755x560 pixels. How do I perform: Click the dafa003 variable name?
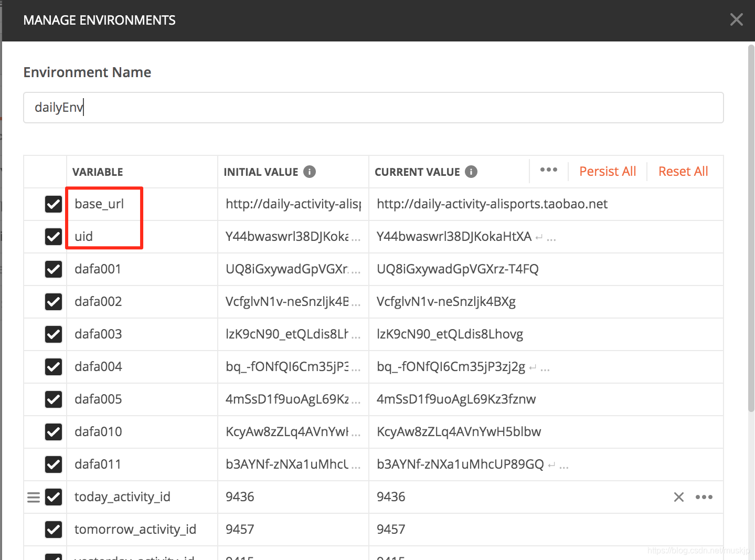pyautogui.click(x=98, y=334)
